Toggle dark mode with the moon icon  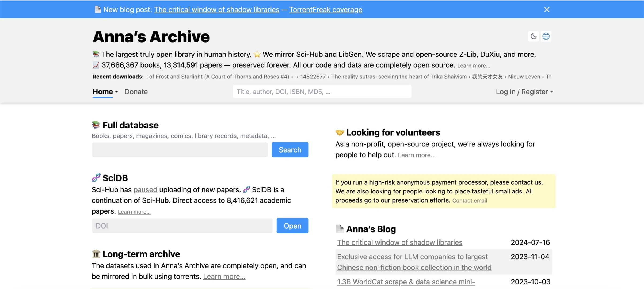tap(534, 36)
